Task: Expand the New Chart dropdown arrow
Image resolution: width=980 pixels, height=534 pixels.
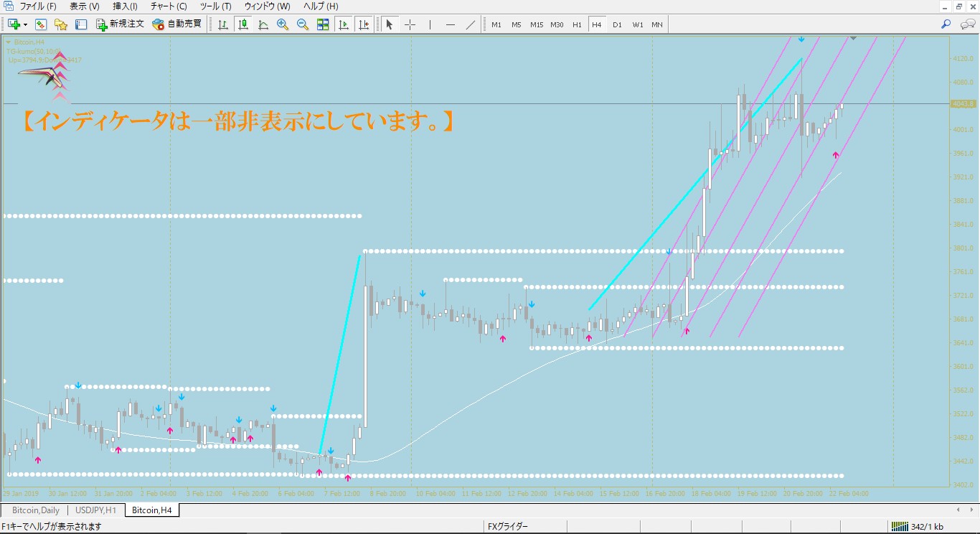Action: click(26, 24)
